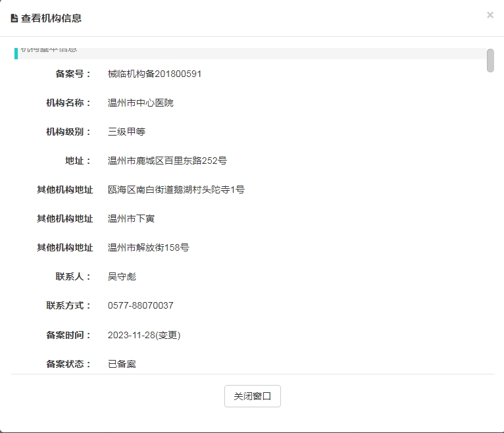Select level value 三级甲等
The width and height of the screenshot is (504, 433).
tap(126, 132)
